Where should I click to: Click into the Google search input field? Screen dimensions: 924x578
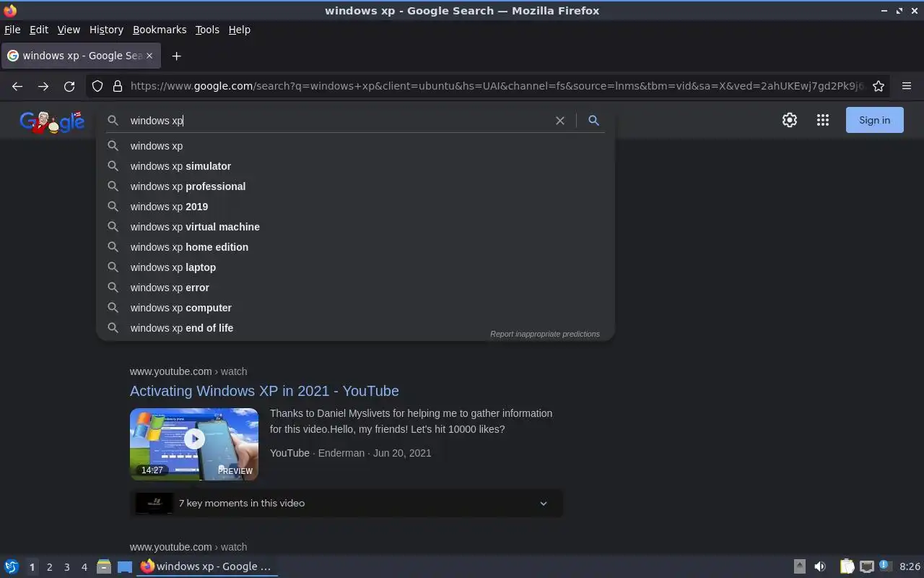[x=339, y=121]
